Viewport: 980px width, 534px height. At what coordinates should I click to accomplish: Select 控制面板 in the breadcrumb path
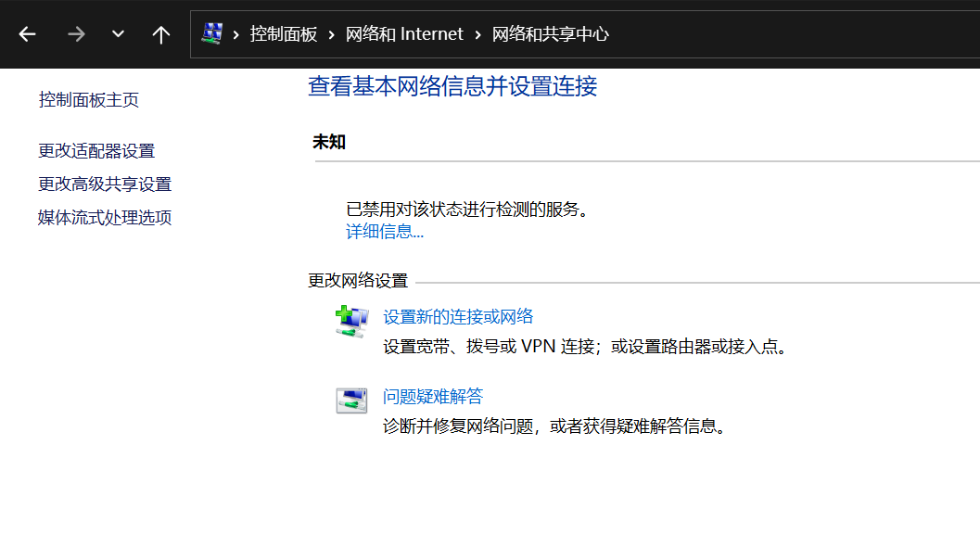click(x=284, y=33)
